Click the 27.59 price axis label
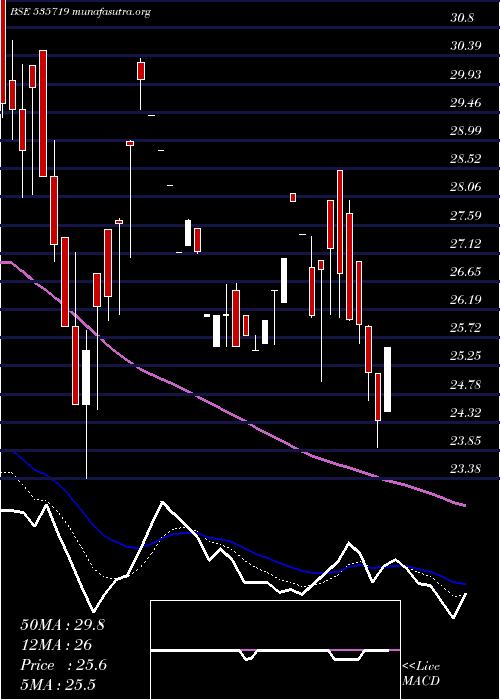The image size is (500, 700). 466,216
